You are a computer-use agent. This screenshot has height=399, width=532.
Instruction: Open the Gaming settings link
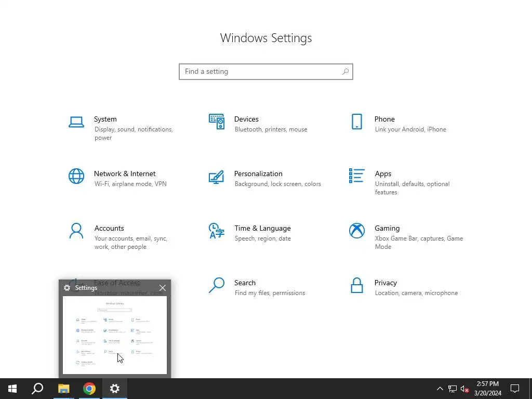coord(387,229)
